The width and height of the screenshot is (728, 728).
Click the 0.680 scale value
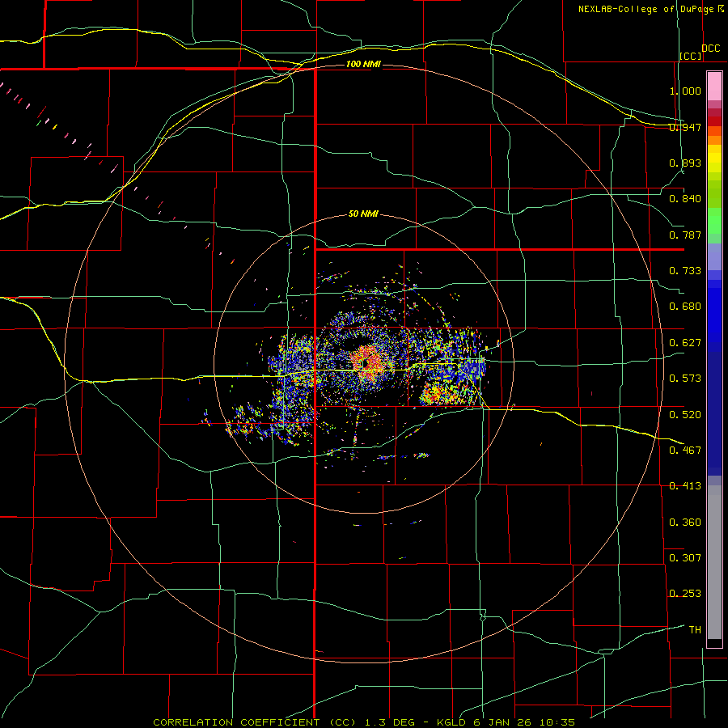[685, 307]
